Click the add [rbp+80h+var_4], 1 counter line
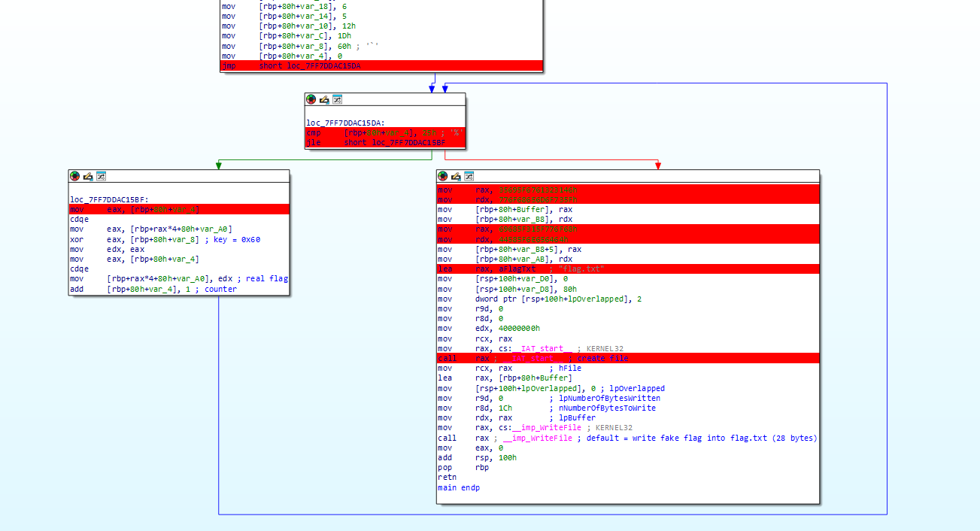The height and width of the screenshot is (531, 980). point(153,289)
